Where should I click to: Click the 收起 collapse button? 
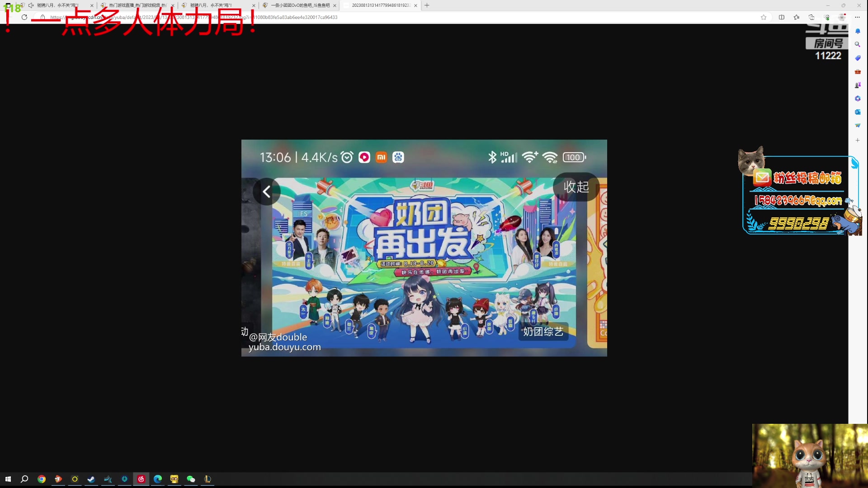point(576,187)
